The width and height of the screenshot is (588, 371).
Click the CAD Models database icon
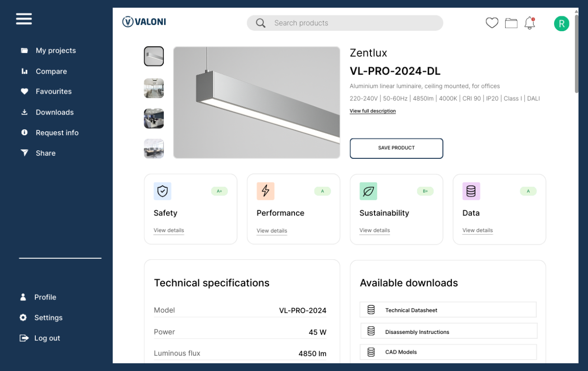click(x=371, y=352)
